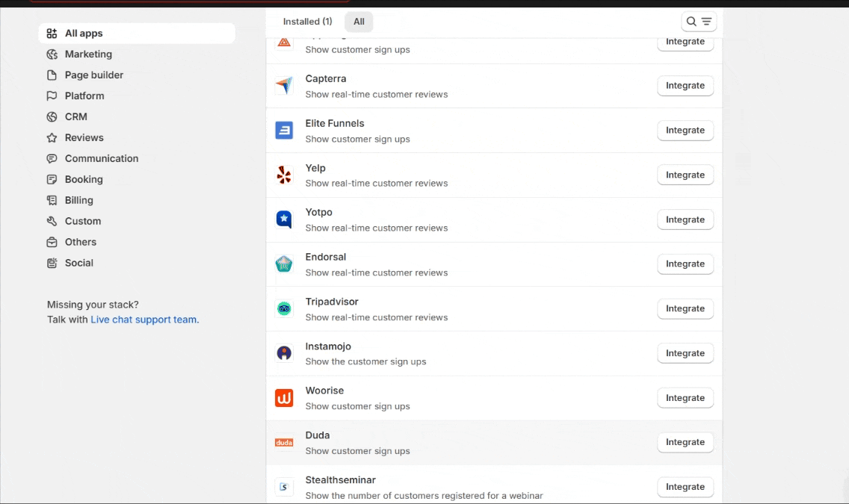Viewport: 849px width, 504px height.
Task: Click the Woorise orange logo icon
Action: click(x=284, y=398)
